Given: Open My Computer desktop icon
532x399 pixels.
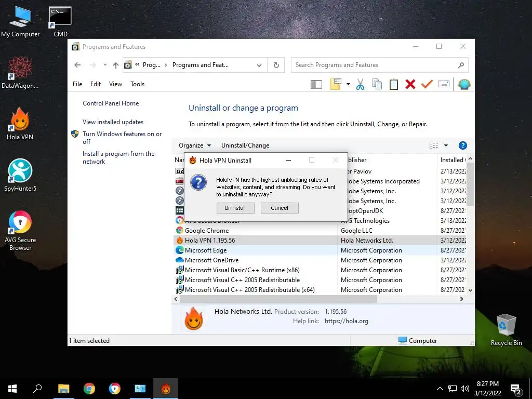Looking at the screenshot, I should (20, 22).
